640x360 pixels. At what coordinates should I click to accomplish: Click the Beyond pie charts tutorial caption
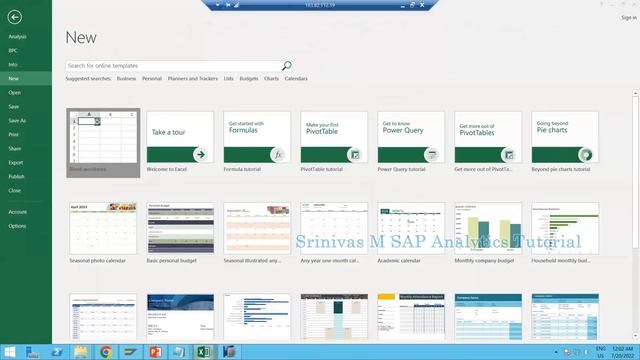click(561, 169)
